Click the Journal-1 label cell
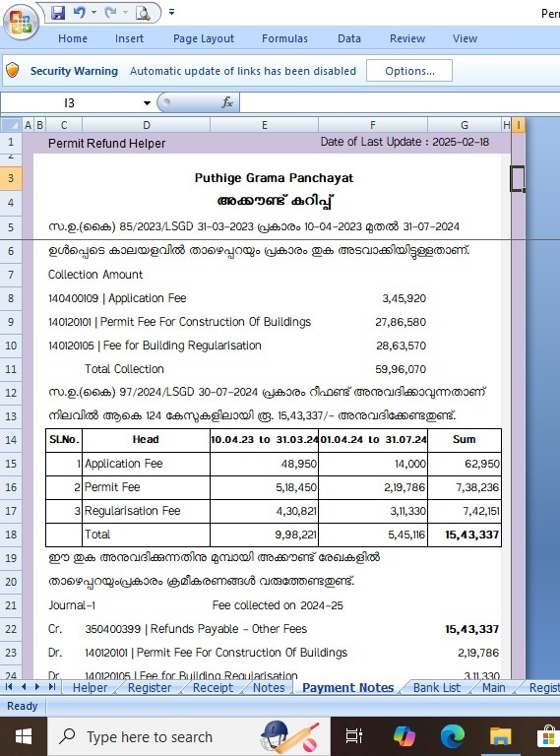 click(x=72, y=605)
